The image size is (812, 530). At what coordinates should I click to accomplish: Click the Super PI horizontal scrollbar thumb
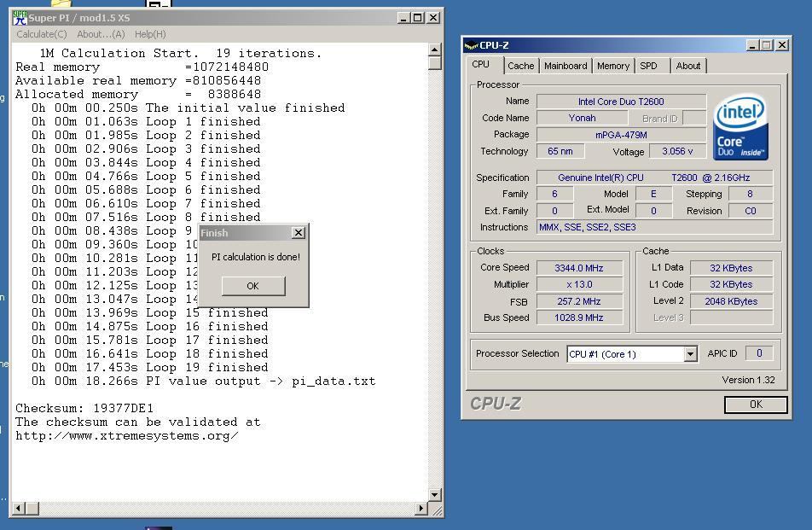click(32, 509)
